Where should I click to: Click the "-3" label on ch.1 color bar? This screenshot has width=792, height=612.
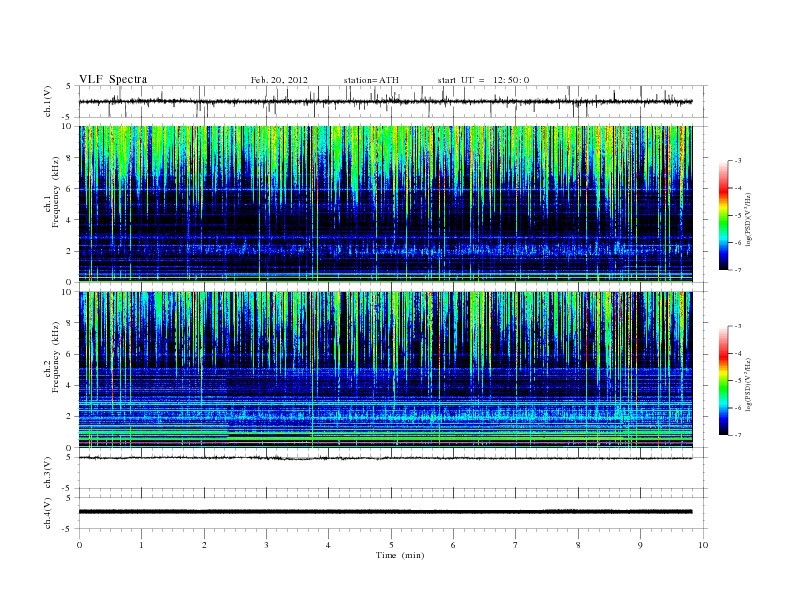pyautogui.click(x=738, y=160)
